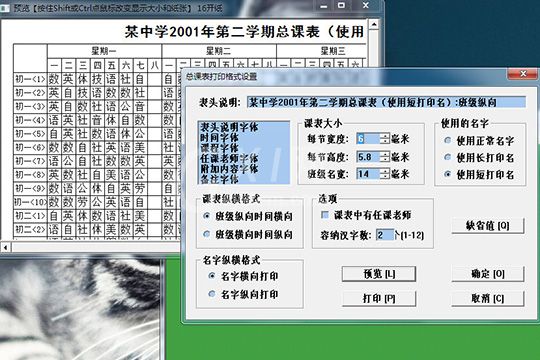Close the 总课表打印格式设置 dialog
This screenshot has height=360, width=540.
[x=522, y=74]
